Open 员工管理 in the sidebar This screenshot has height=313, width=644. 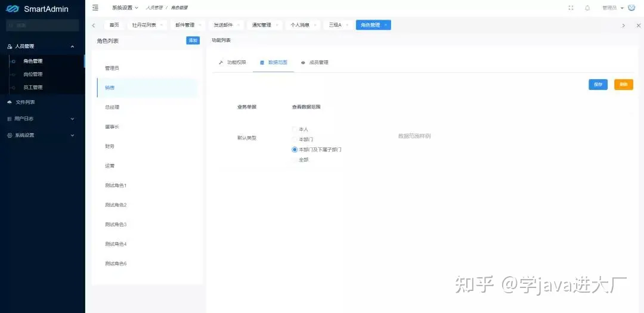33,88
